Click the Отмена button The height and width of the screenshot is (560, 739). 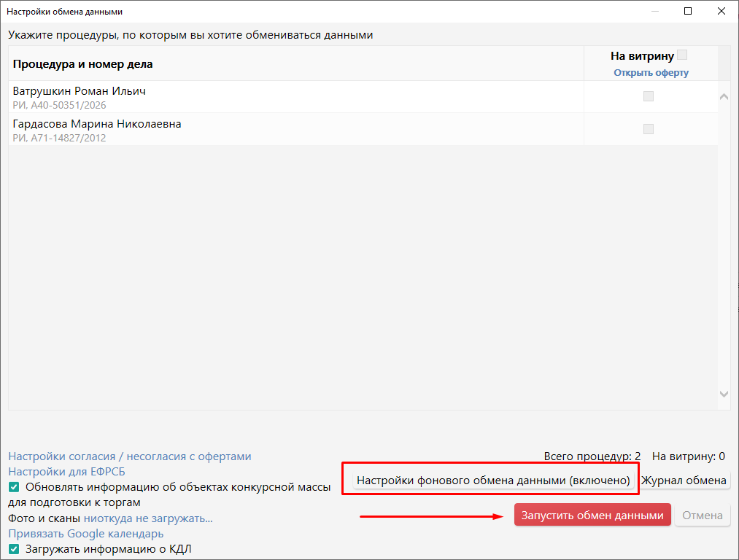[x=703, y=516]
